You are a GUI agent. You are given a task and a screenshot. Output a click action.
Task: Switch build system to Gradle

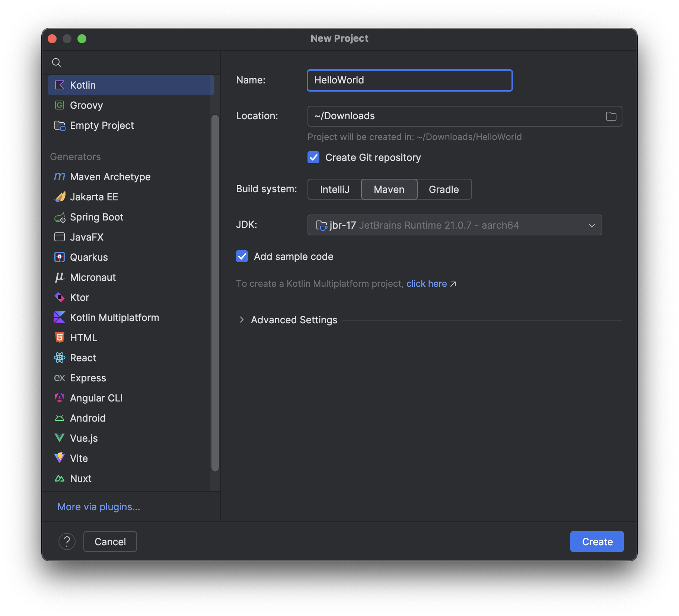tap(444, 189)
